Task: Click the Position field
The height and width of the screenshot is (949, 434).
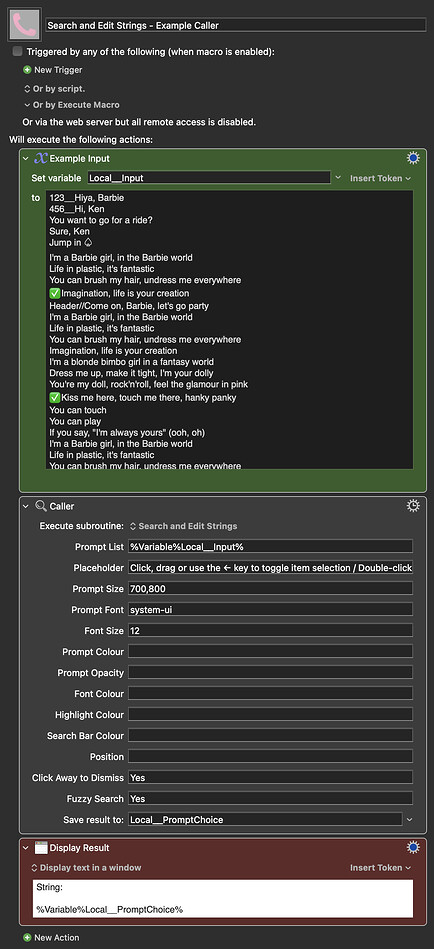Action: point(271,757)
